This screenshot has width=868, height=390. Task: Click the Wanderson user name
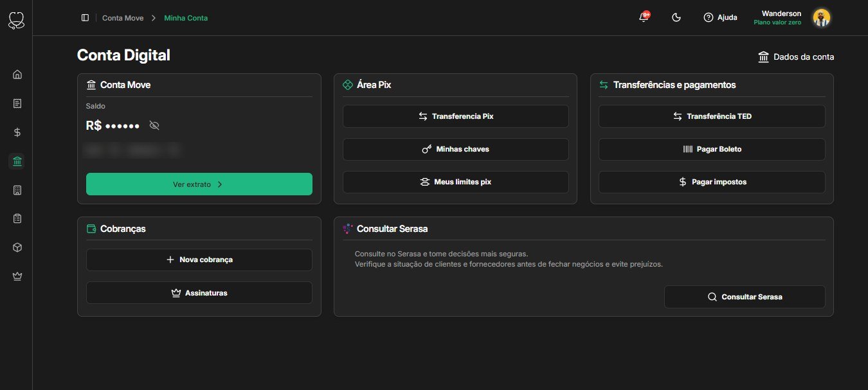pyautogui.click(x=781, y=13)
